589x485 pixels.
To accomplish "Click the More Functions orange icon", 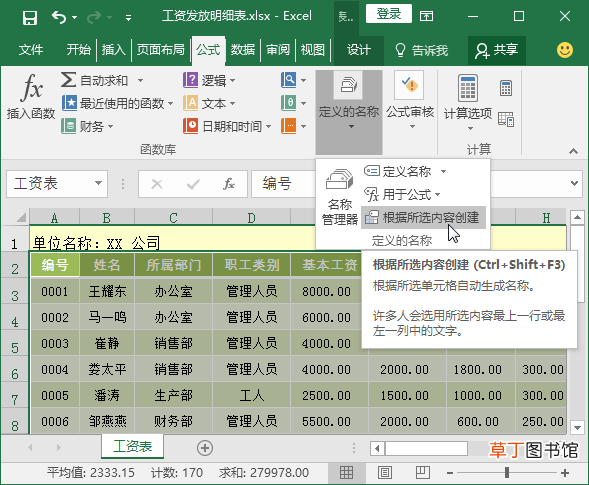I will tap(288, 126).
